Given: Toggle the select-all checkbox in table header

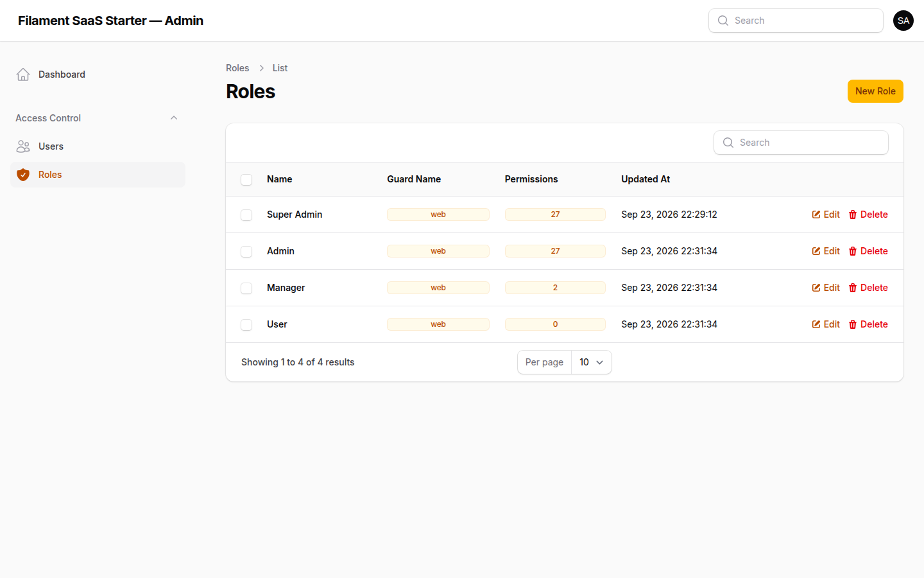Looking at the screenshot, I should [x=246, y=180].
